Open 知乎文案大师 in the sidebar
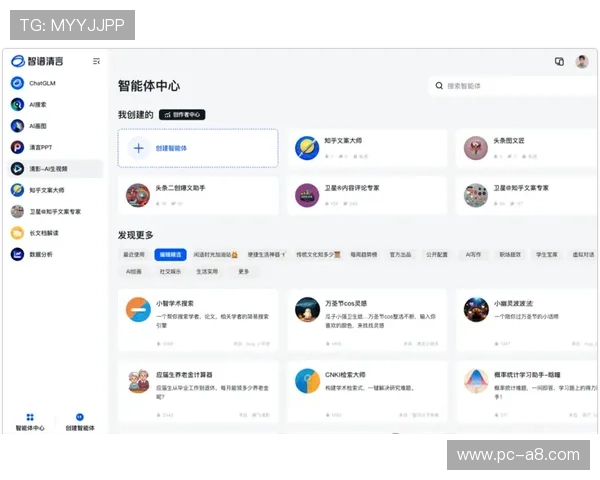 [x=55, y=190]
